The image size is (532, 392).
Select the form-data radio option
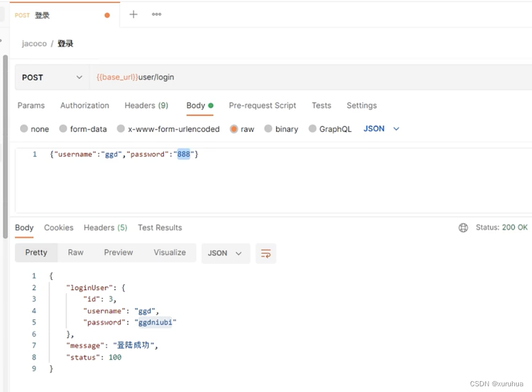click(x=62, y=128)
